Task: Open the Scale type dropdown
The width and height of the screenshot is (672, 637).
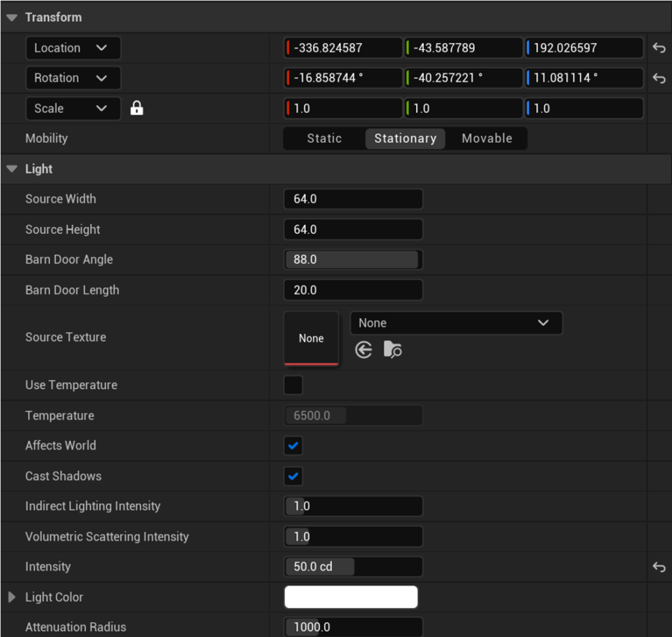Action: [73, 108]
